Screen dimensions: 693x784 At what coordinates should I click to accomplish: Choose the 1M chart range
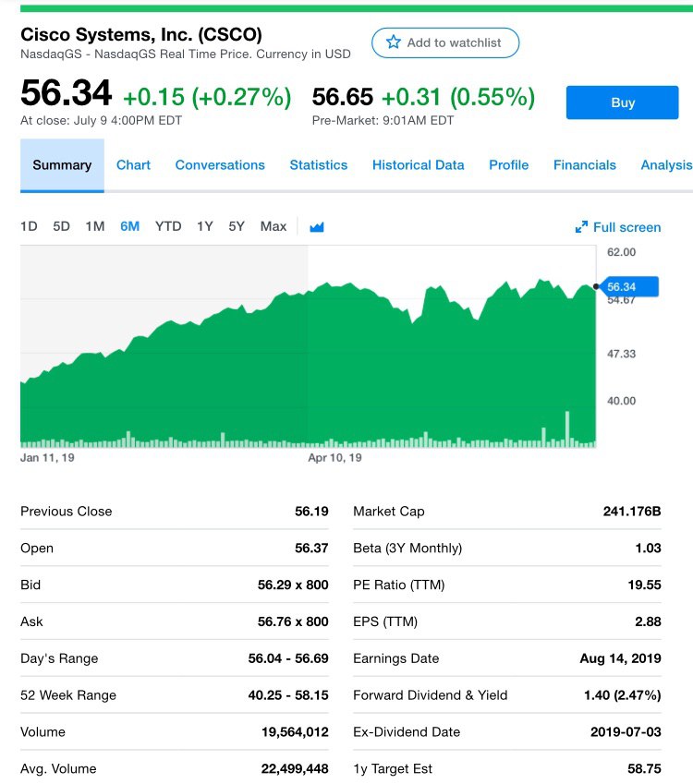pos(95,226)
